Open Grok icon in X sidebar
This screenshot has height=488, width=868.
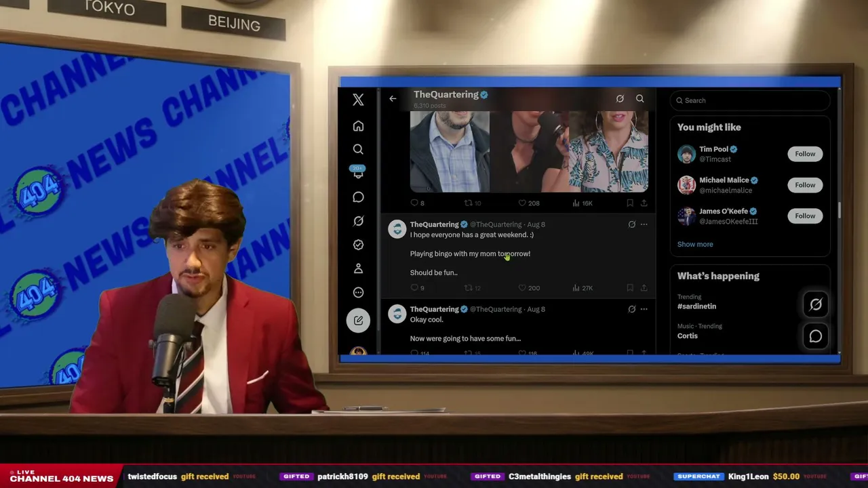click(358, 221)
